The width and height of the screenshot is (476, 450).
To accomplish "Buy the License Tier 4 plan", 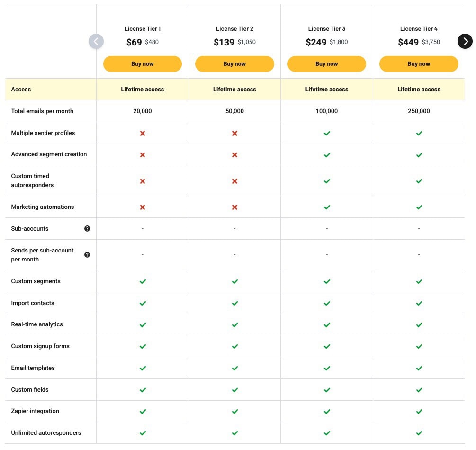I will coord(419,63).
